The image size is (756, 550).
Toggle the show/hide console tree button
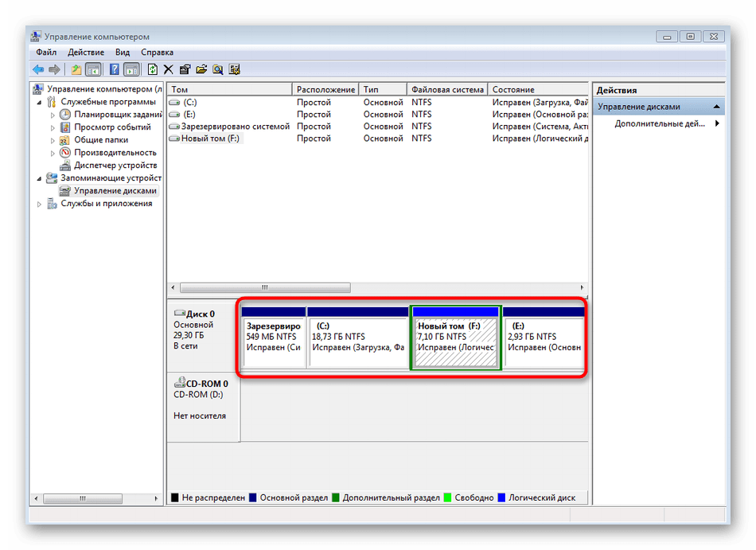tap(93, 69)
